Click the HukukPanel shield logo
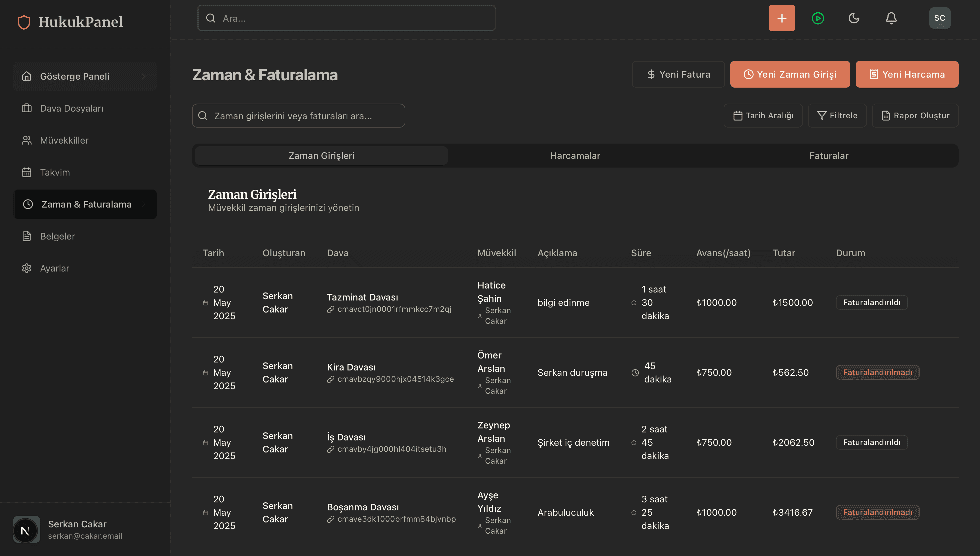 [24, 22]
